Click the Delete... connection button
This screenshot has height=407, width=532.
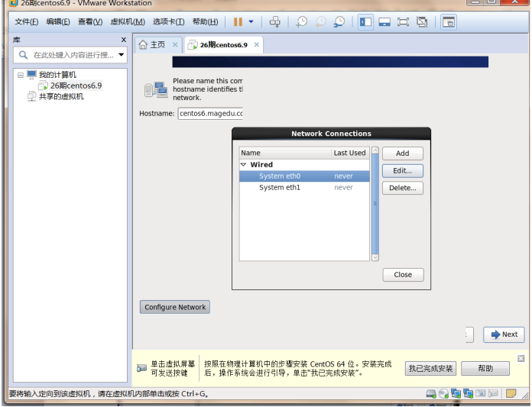tap(403, 188)
